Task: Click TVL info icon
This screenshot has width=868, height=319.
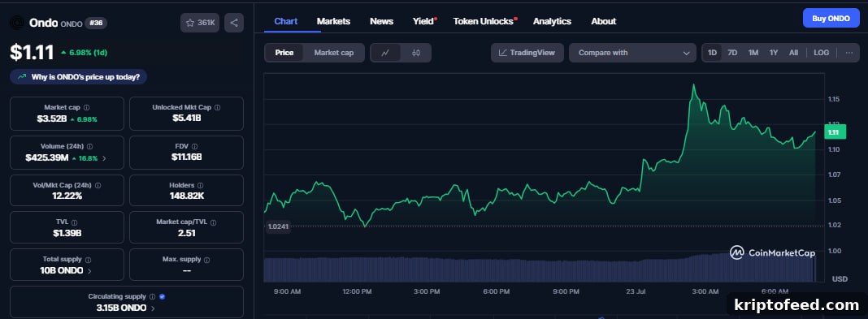Action: point(74,222)
